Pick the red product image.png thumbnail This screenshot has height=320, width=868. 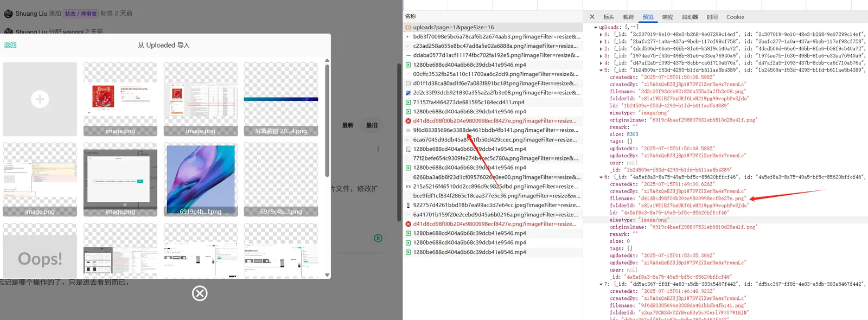(120, 99)
